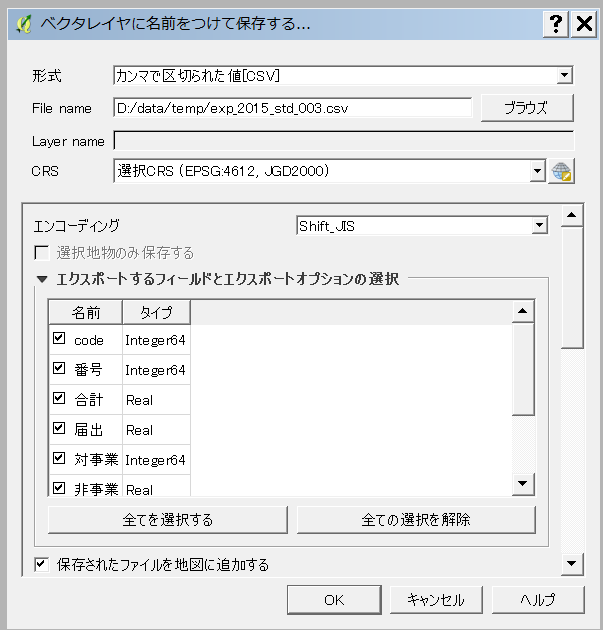The image size is (603, 630).
Task: Click outer options panel scrollbar thumb
Action: click(572, 288)
